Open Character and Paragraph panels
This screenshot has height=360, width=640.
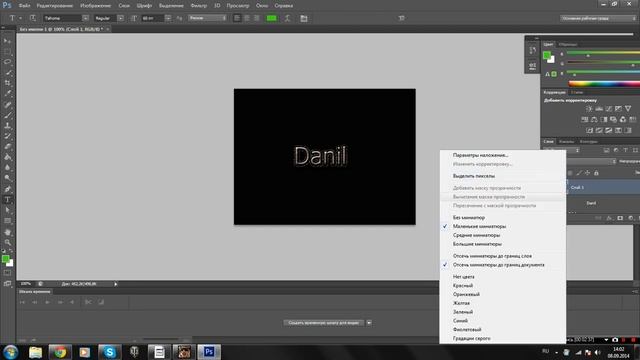coord(304,18)
